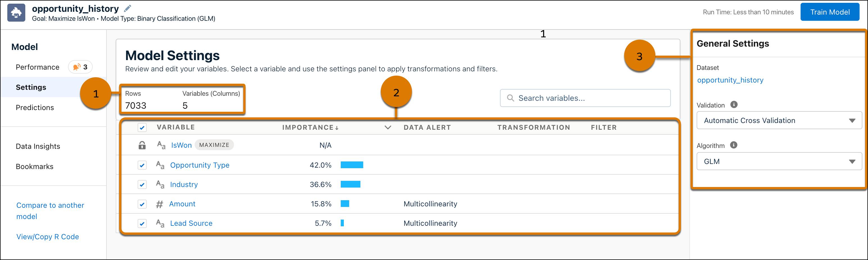Open the Performance page in sidebar
868x260 pixels.
pos(37,67)
